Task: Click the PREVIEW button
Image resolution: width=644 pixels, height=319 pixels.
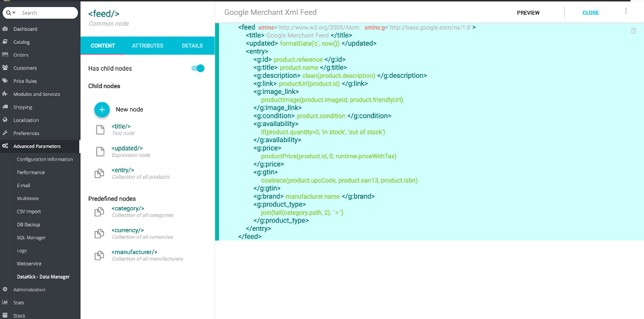Action: pos(528,13)
